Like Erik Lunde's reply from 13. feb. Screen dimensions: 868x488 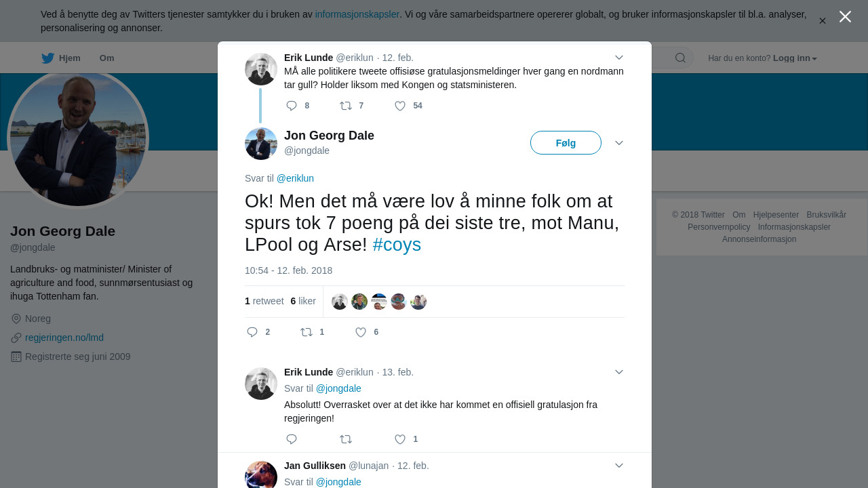pos(400,439)
